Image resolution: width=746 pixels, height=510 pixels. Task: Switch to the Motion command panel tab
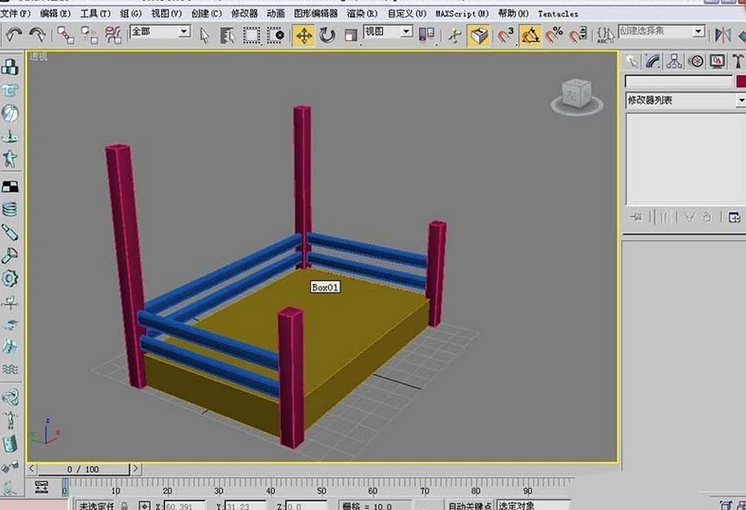(x=696, y=61)
